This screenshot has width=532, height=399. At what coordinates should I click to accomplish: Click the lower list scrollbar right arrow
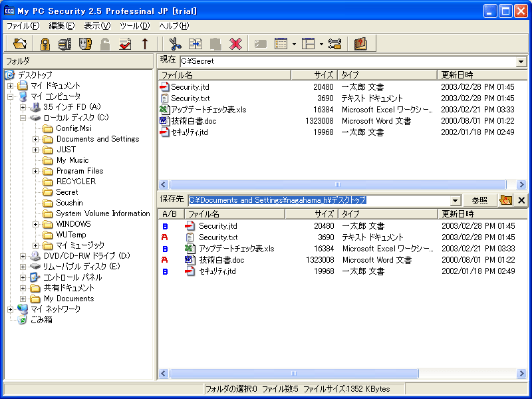521,374
